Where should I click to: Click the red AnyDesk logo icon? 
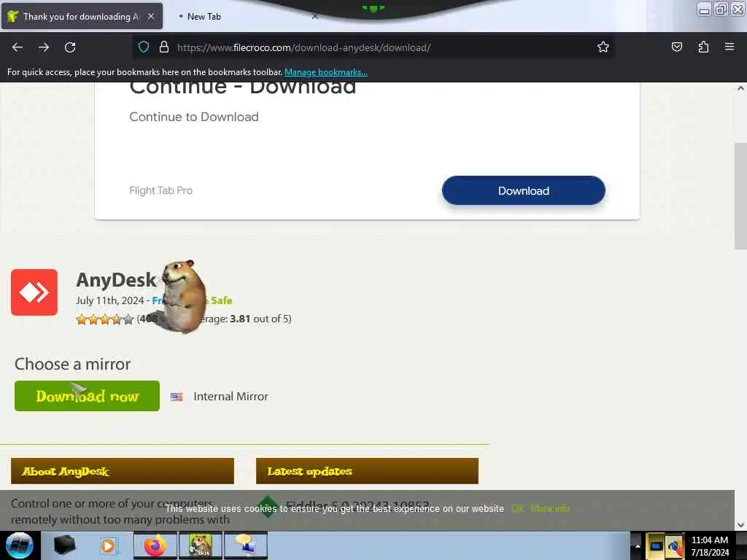pos(34,292)
